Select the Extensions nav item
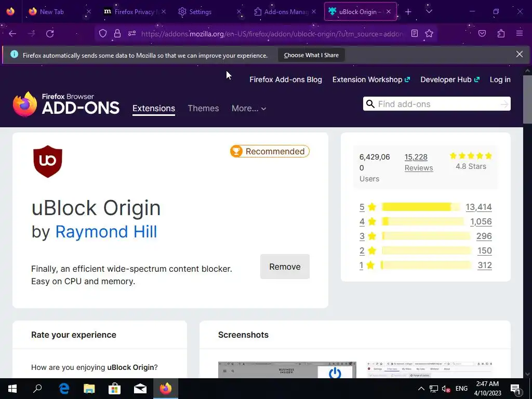Viewport: 532px width, 399px height. [x=154, y=108]
